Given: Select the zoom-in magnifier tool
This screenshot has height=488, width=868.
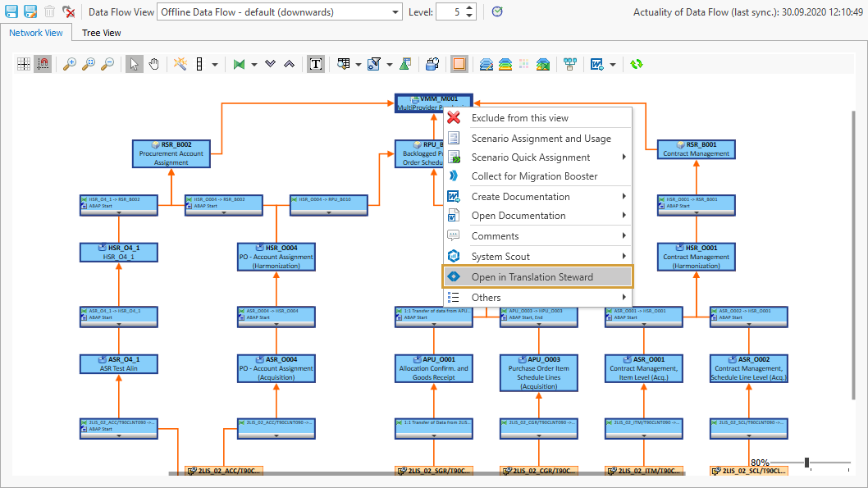Looking at the screenshot, I should tap(70, 63).
